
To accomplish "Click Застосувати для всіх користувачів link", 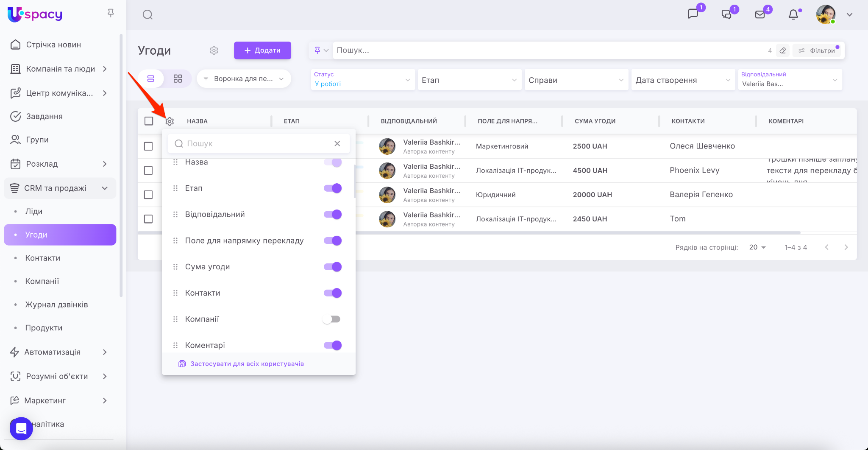I will (x=247, y=364).
